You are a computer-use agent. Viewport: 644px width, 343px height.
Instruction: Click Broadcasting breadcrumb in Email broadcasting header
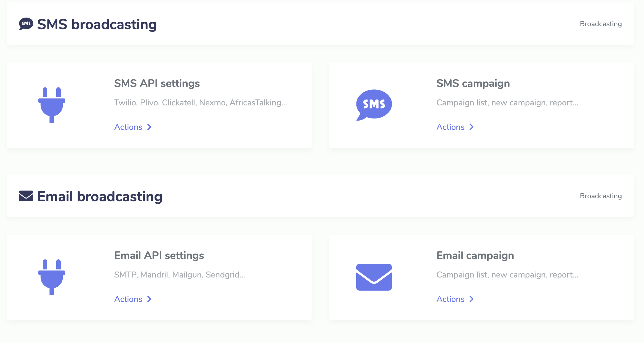tap(601, 196)
